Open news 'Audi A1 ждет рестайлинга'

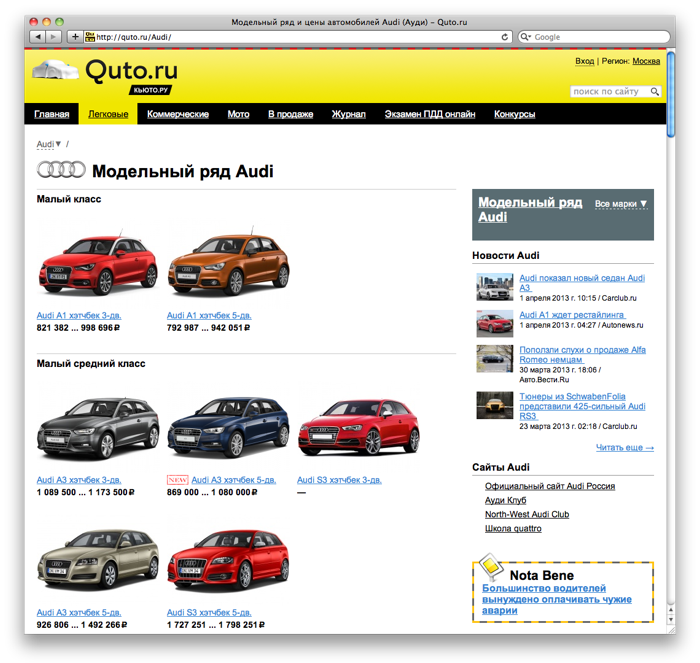click(571, 315)
